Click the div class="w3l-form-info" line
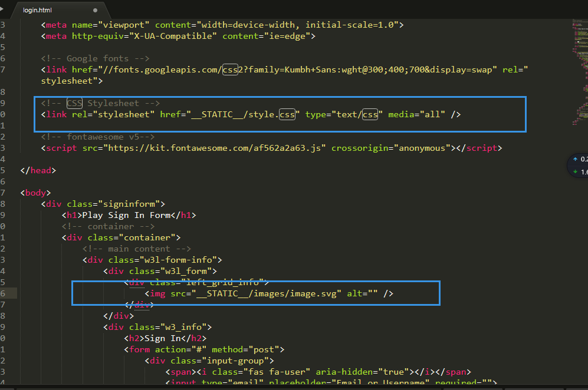588x390 pixels. (152, 260)
